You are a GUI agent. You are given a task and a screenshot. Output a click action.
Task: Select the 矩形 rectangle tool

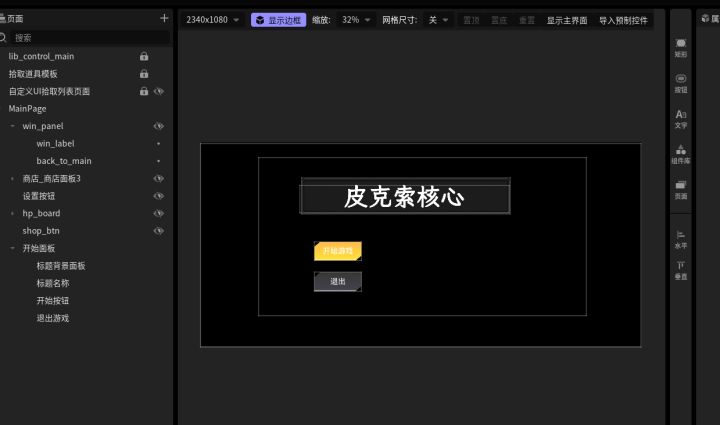click(681, 47)
